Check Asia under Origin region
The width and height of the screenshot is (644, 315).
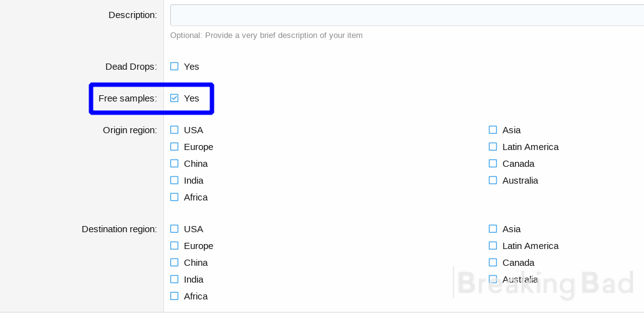tap(493, 130)
